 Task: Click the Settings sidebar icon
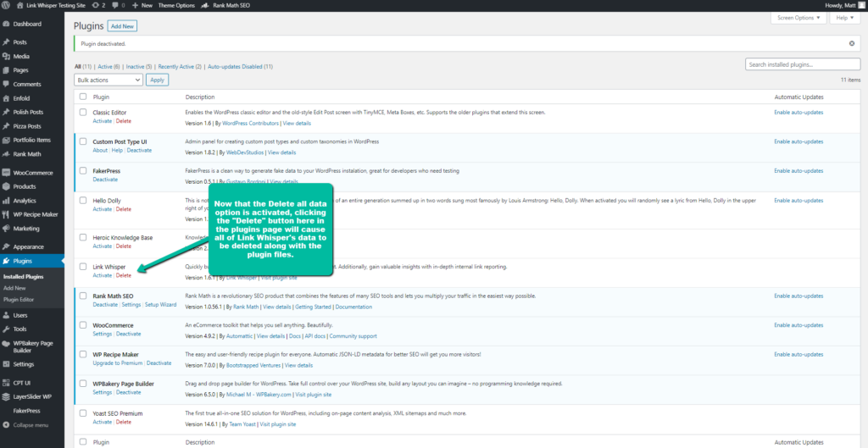(x=6, y=364)
